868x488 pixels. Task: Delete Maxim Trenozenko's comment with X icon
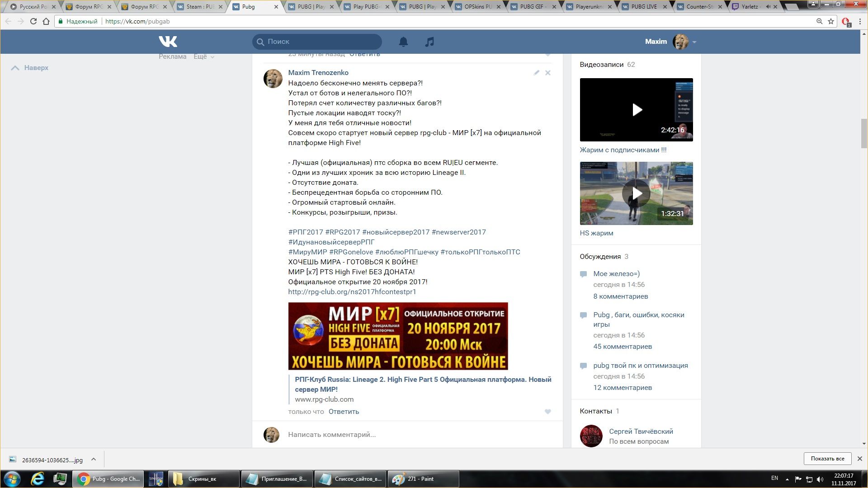point(548,73)
